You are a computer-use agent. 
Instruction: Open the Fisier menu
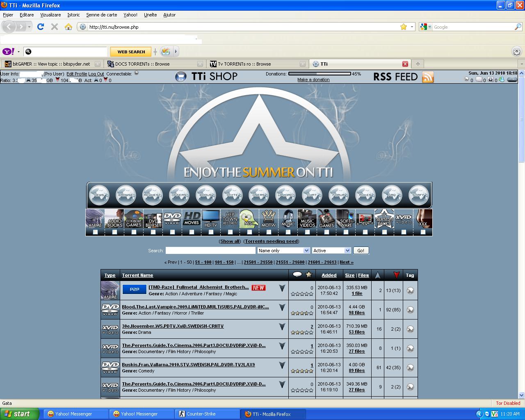[8, 15]
